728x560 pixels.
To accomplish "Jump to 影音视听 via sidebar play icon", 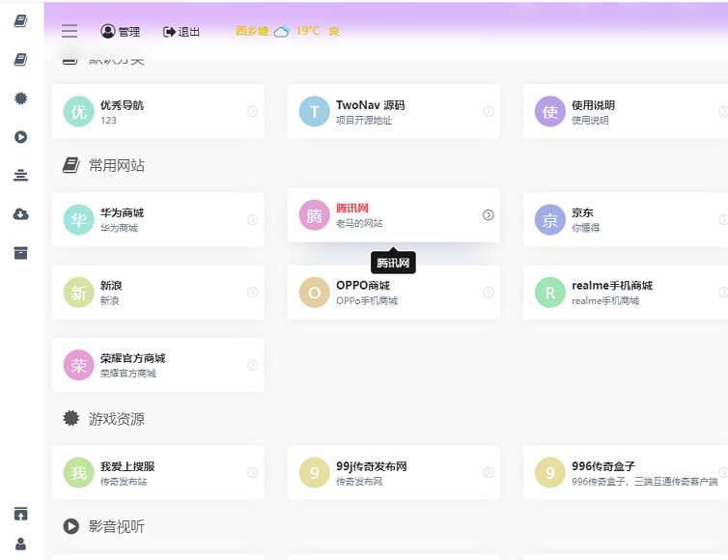I will [x=21, y=137].
